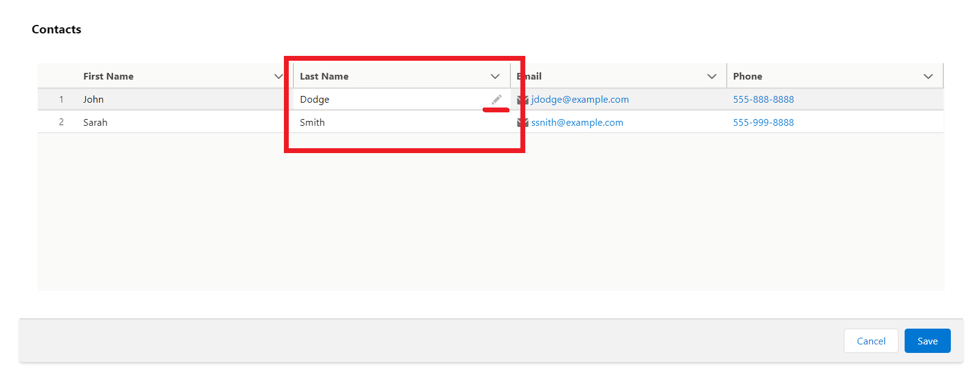Screen dimensions: 980x376
Task: Click the 555-999-8888 phone number link
Action: 763,123
